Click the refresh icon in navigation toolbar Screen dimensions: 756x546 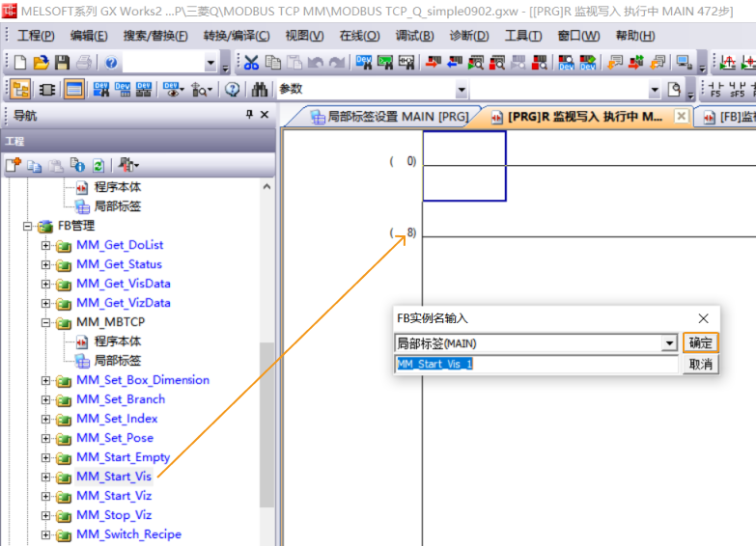tap(98, 165)
